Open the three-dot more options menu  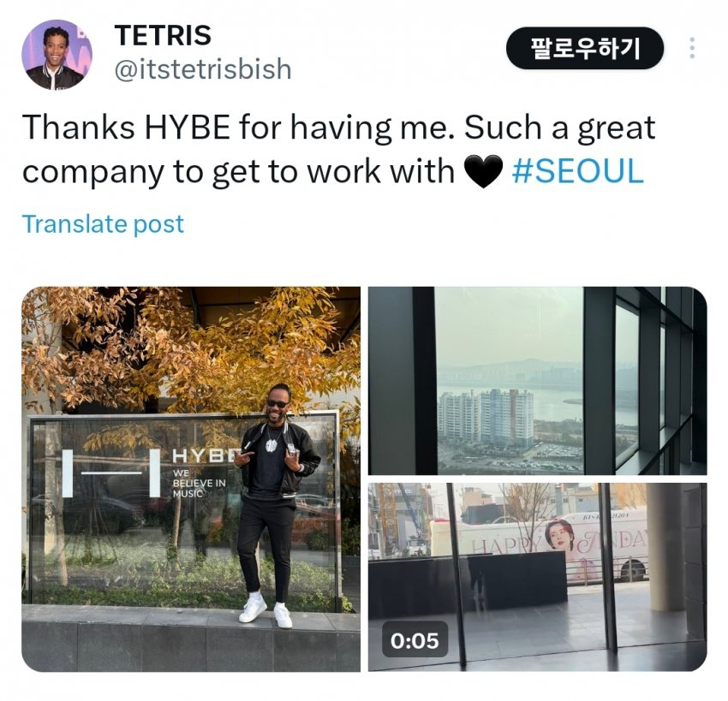pyautogui.click(x=692, y=48)
